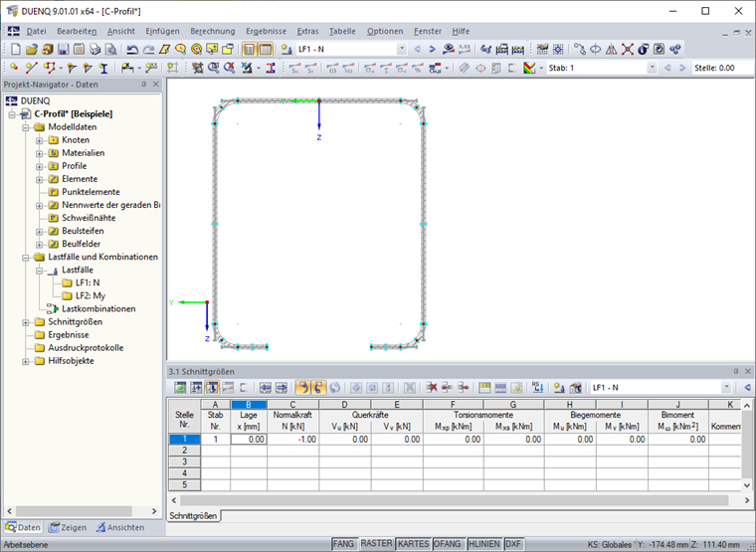Image resolution: width=756 pixels, height=552 pixels.
Task: Click the Redo arrow icon
Action: coord(148,49)
